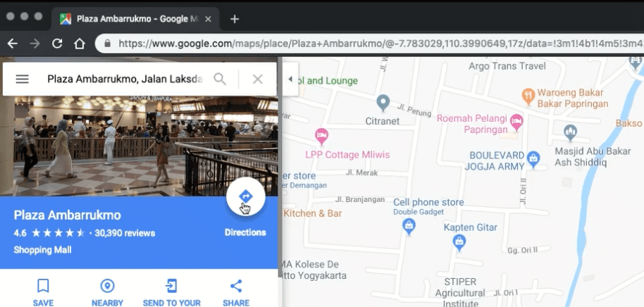The width and height of the screenshot is (644, 307).
Task: Reload the page
Action: coord(57,44)
